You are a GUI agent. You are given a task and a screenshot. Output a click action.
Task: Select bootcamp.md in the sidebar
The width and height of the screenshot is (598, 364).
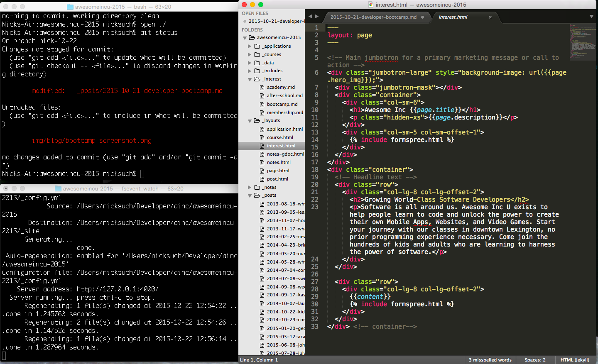(282, 104)
